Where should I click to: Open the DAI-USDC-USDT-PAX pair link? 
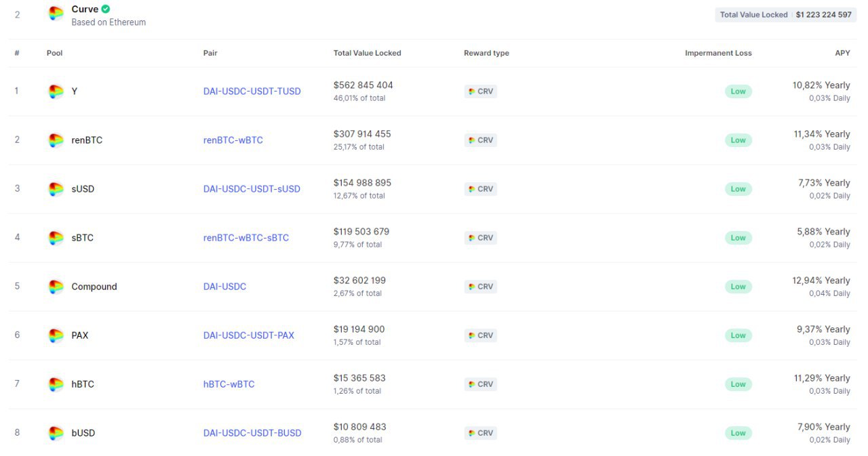[x=249, y=335]
